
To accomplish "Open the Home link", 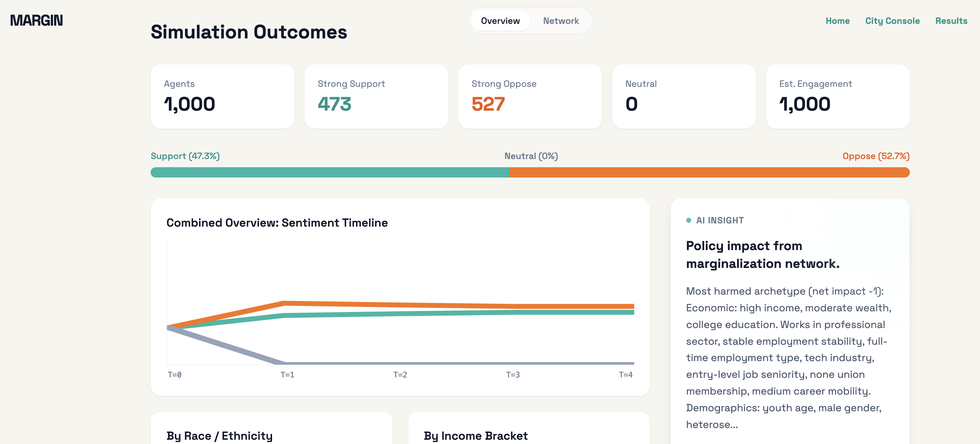I will (837, 21).
